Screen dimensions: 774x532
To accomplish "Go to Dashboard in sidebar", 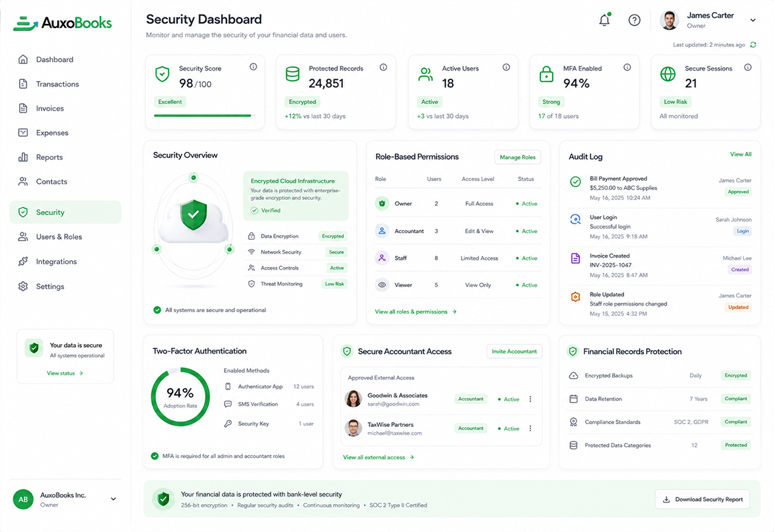I will [65, 59].
